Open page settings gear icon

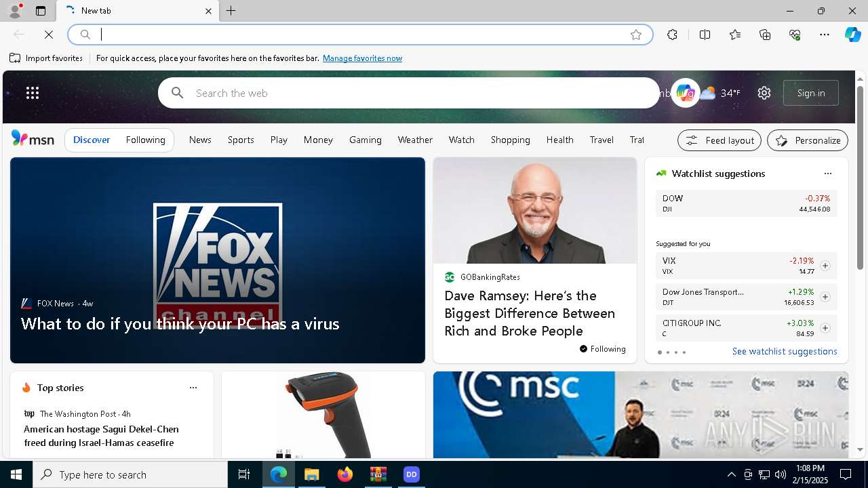(x=764, y=93)
